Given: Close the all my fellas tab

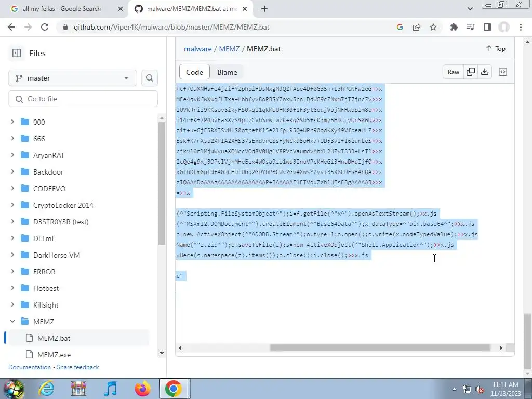Looking at the screenshot, I should tap(120, 9).
